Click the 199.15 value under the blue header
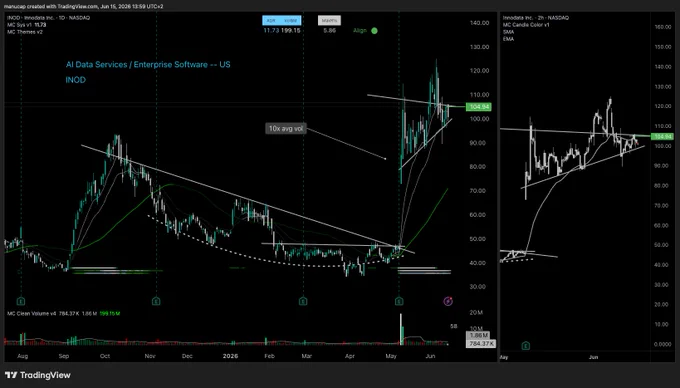The height and width of the screenshot is (388, 680). [291, 30]
